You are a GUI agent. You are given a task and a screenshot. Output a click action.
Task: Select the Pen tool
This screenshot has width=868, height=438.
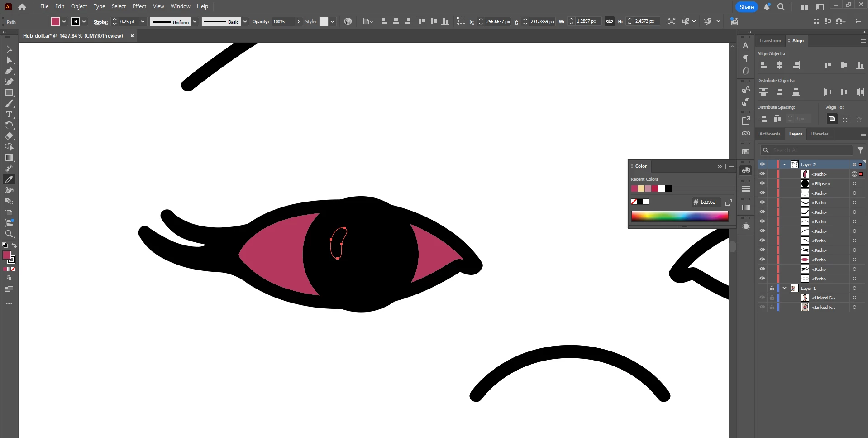(9, 71)
